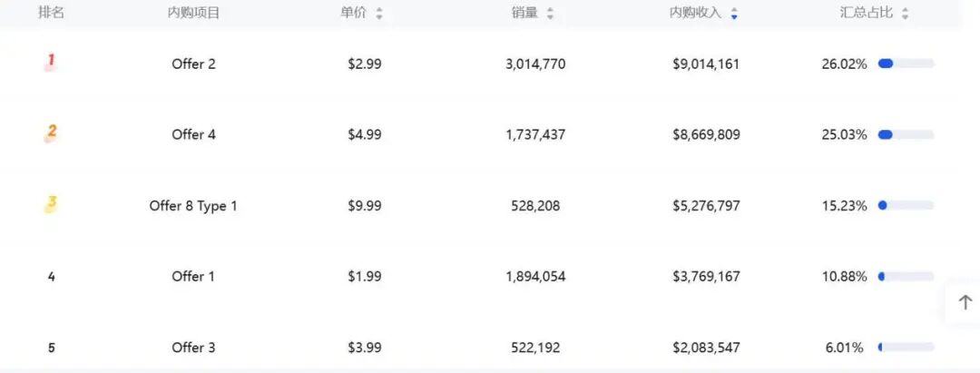Sort table by 单价 column arrows
The image size is (980, 373).
(x=379, y=14)
